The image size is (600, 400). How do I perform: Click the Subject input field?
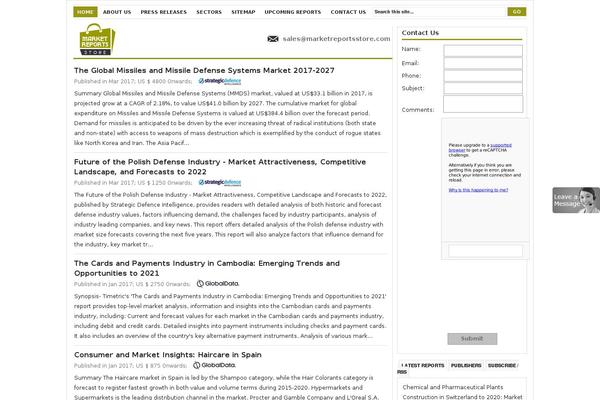tap(483, 88)
